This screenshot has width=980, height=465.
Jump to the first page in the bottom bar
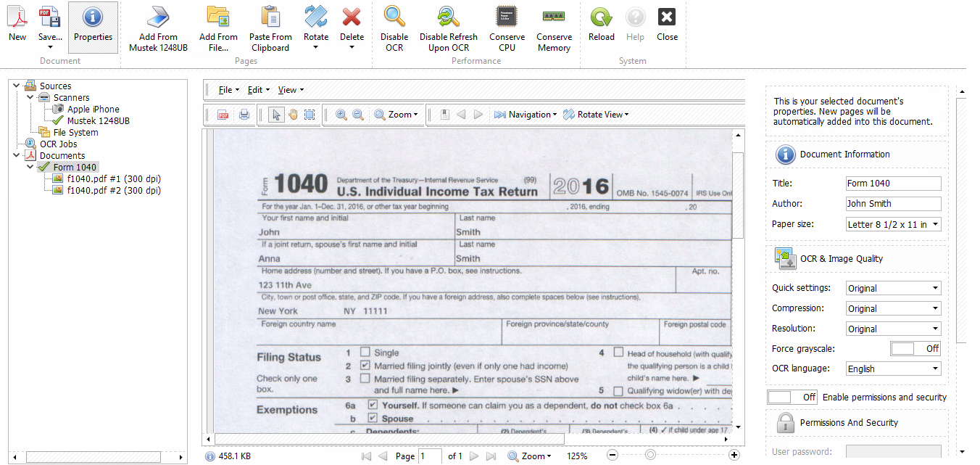coord(365,456)
